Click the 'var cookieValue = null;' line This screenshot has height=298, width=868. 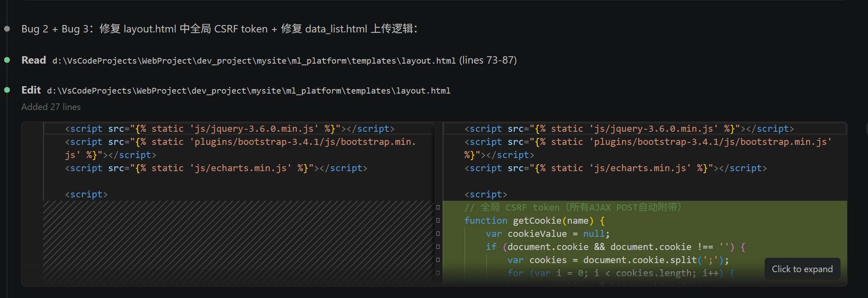548,234
